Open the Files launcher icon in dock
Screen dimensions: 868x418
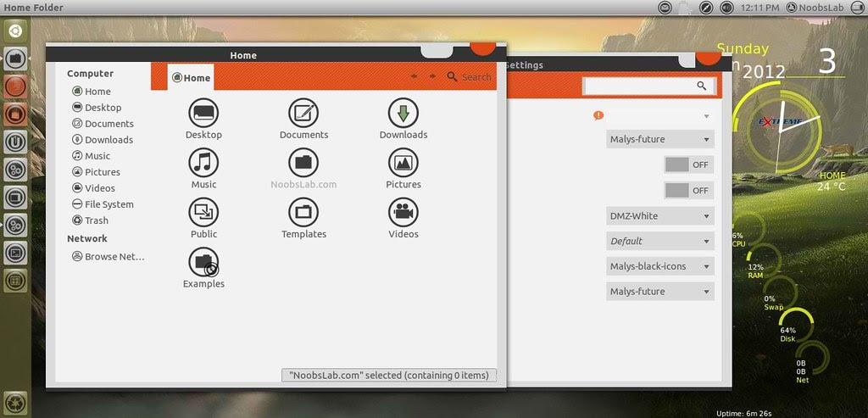click(x=15, y=58)
